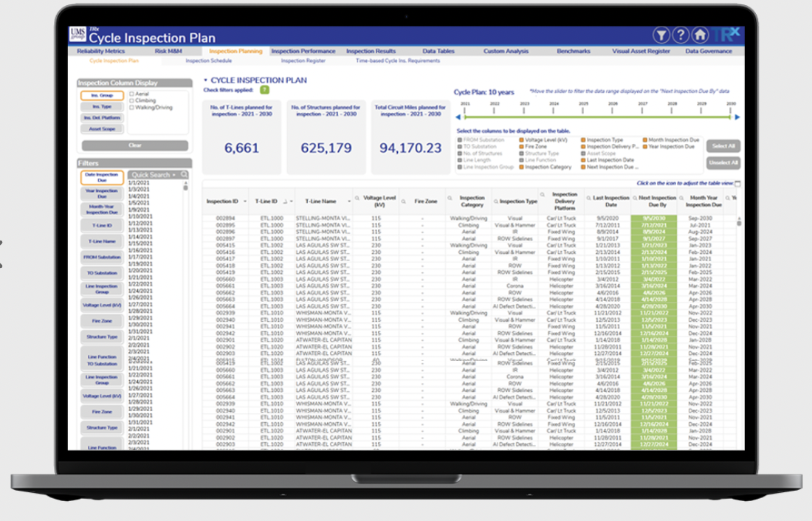This screenshot has height=521, width=812.
Task: Go to home via house icon
Action: pyautogui.click(x=700, y=35)
